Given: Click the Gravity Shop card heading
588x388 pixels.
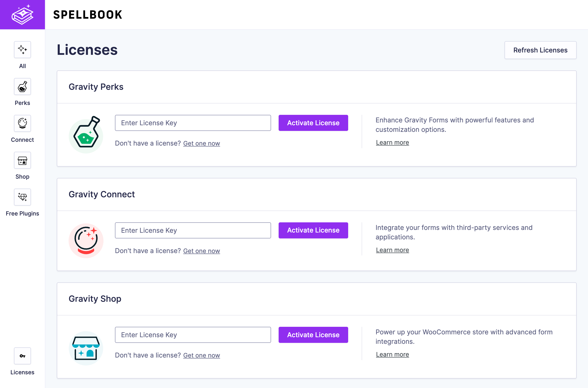Looking at the screenshot, I should click(x=95, y=299).
